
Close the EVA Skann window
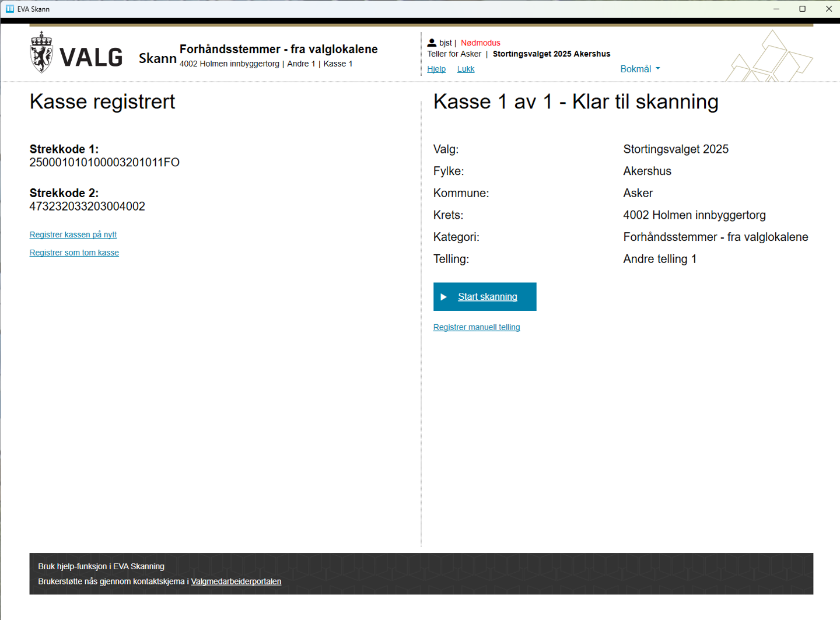[828, 9]
